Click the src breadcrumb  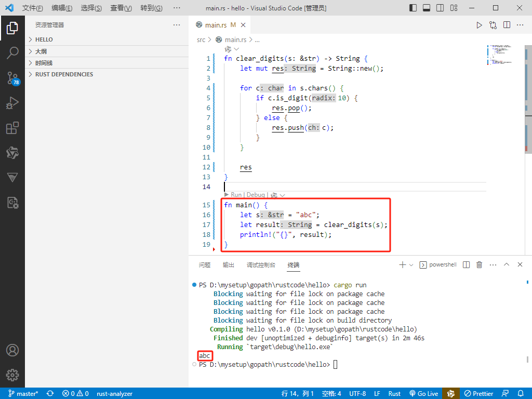[x=201, y=40]
